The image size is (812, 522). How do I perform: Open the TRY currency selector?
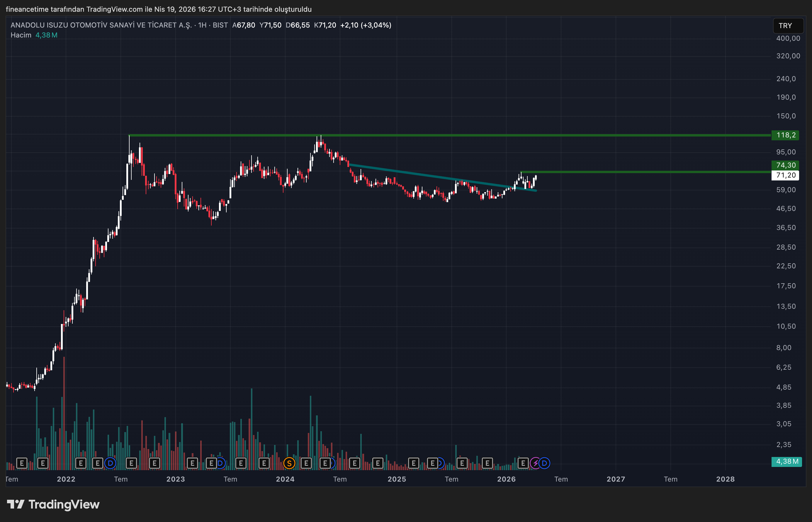(x=788, y=26)
